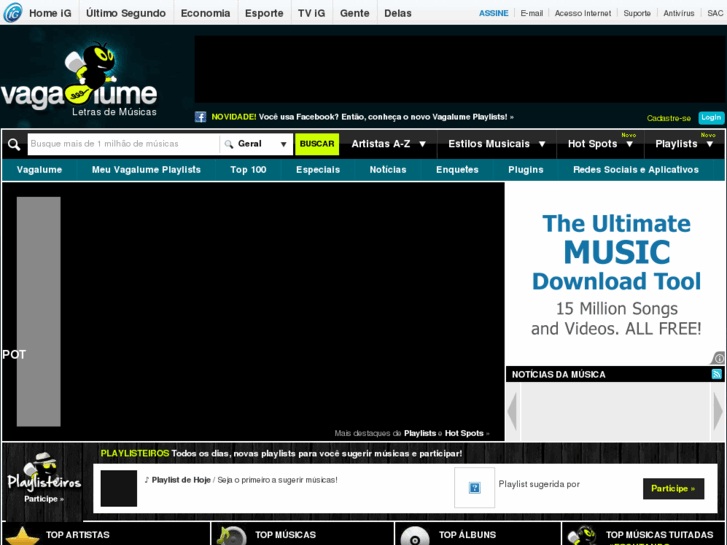Viewport: 727px width, 545px height.
Task: Go to the Top 100 tab
Action: (x=249, y=170)
